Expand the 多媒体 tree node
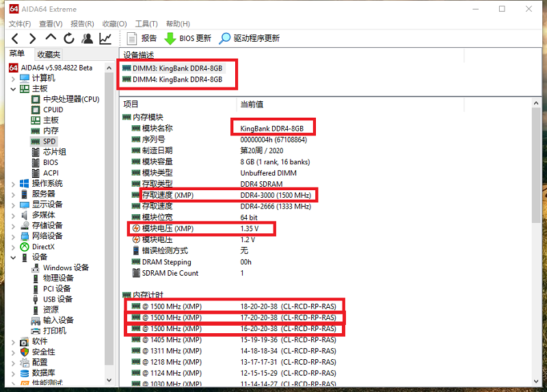Viewport: 547px width, 392px height. [13, 215]
